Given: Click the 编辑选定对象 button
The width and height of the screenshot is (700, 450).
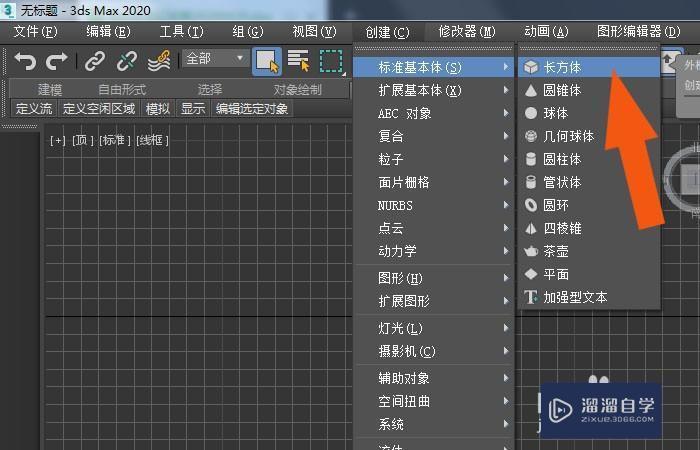Looking at the screenshot, I should click(x=252, y=109).
